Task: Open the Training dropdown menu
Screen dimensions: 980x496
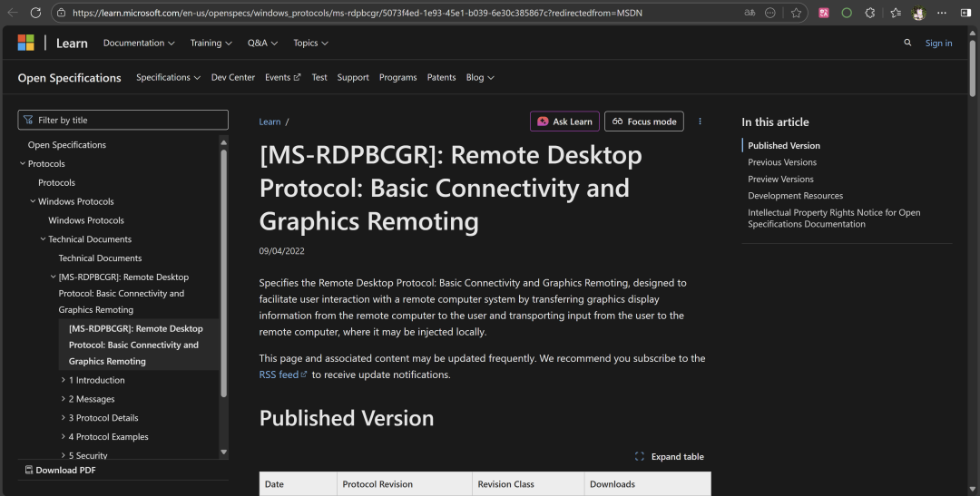Action: point(211,43)
